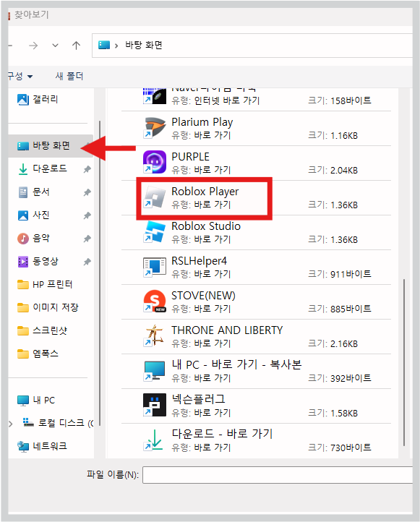Unpin 사진 using its pin icon
420x522 pixels.
tap(87, 215)
